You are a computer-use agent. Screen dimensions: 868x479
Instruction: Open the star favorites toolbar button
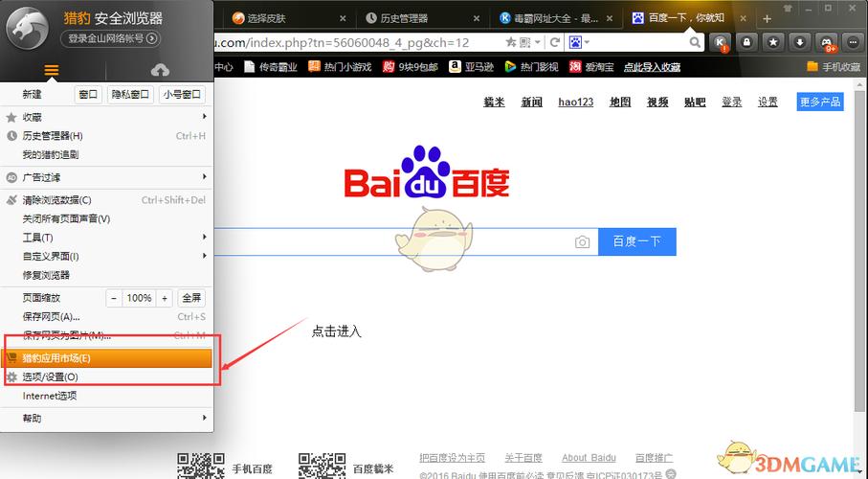click(773, 42)
